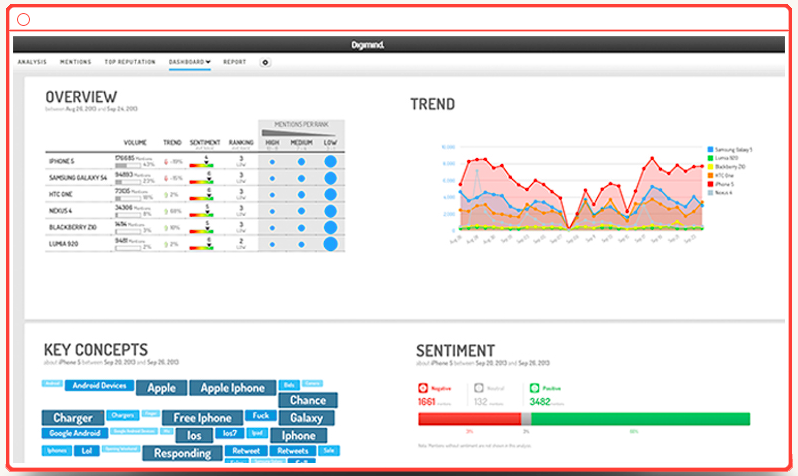Click the Medium rank bubble for Samsung Galaxy S4
Viewport: 798px width, 476px height.
(301, 178)
